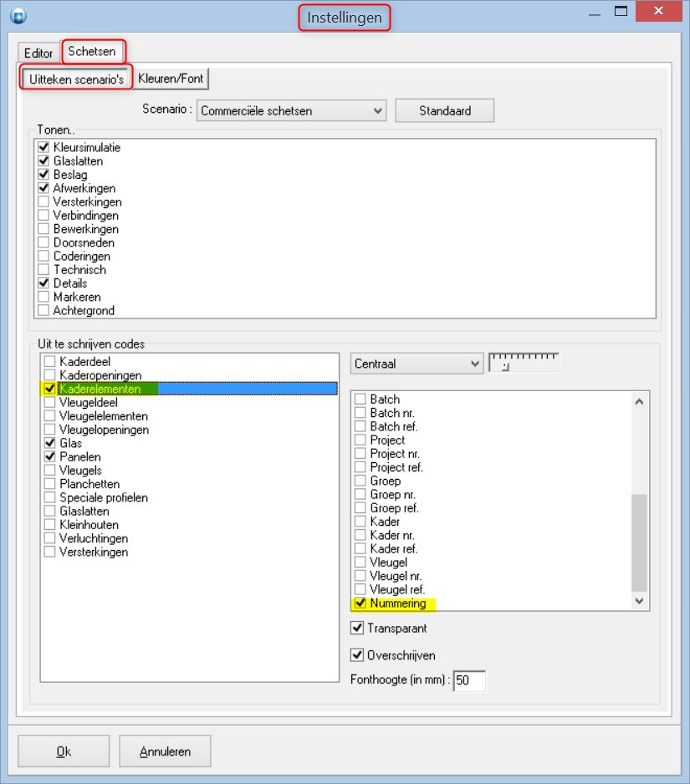690x784 pixels.
Task: Tick the Project checkbox
Action: (360, 440)
